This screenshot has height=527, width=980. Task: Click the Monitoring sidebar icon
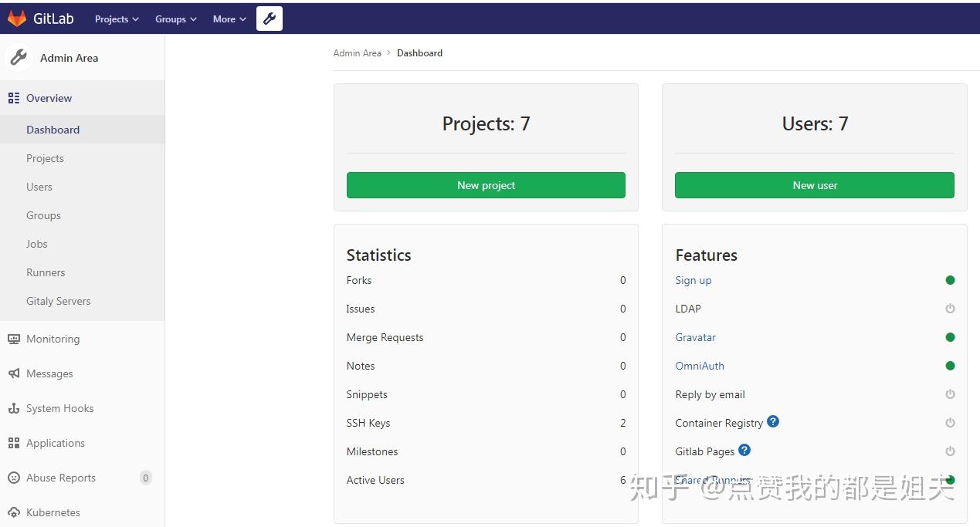(14, 339)
